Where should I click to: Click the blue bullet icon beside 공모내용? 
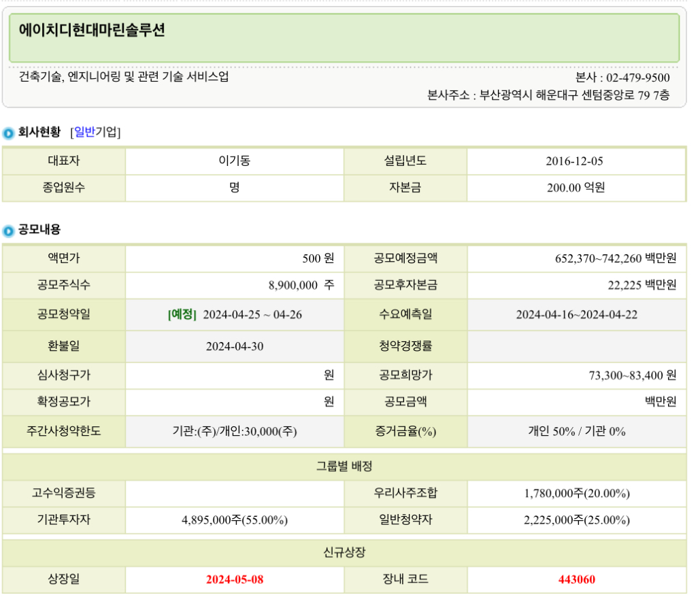(8, 231)
